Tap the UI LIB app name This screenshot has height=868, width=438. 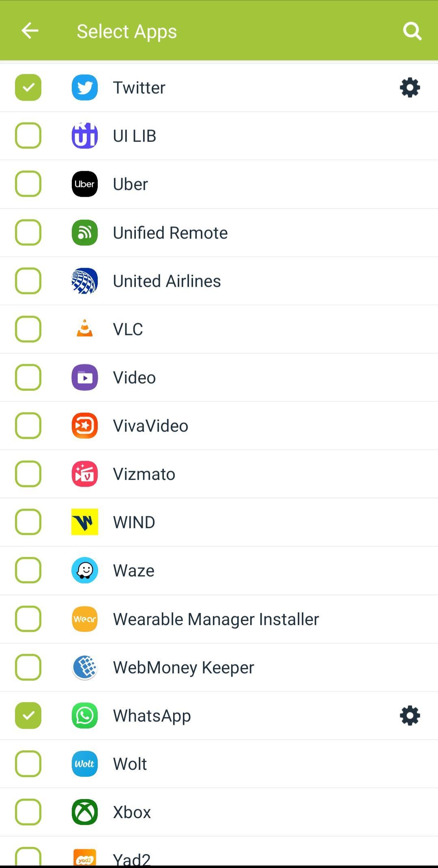[134, 136]
